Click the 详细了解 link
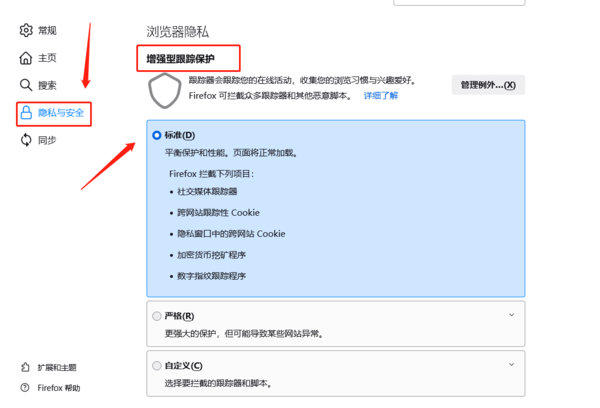Screen dimensions: 600x408 [x=381, y=96]
